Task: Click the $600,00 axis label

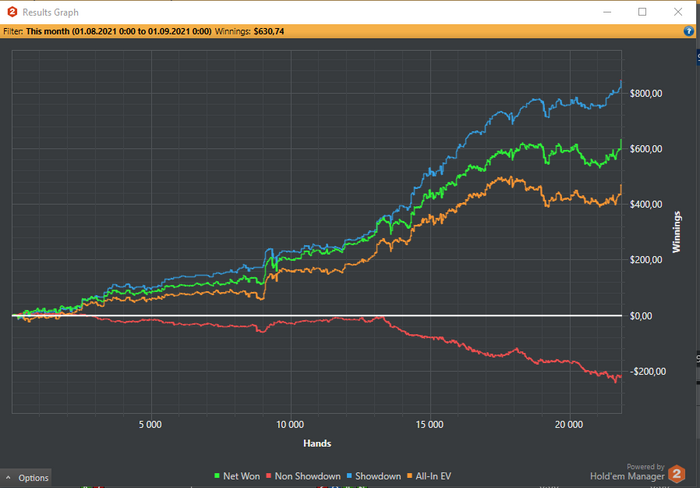Action: [x=646, y=149]
